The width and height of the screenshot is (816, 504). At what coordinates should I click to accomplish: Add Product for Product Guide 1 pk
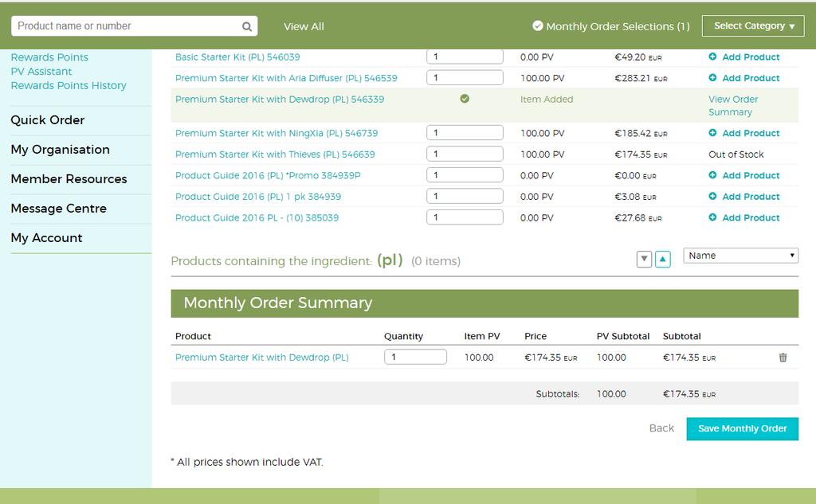(751, 197)
